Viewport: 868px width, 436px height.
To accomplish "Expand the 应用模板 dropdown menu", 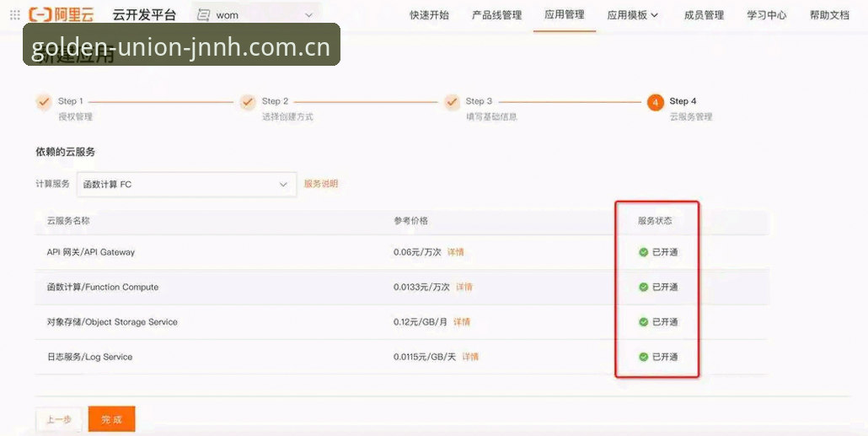I will pyautogui.click(x=632, y=15).
